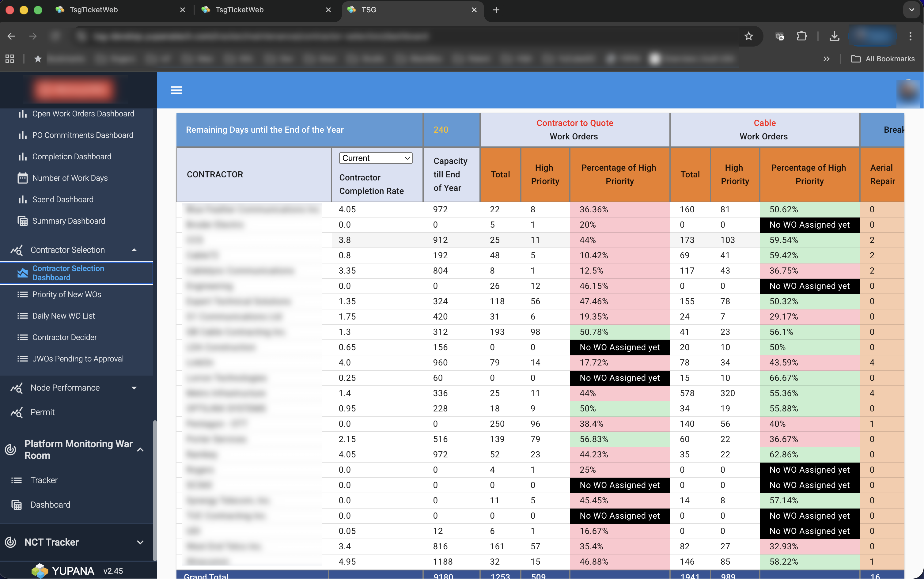924x579 pixels.
Task: Open the Contractor Decider page
Action: tap(64, 337)
